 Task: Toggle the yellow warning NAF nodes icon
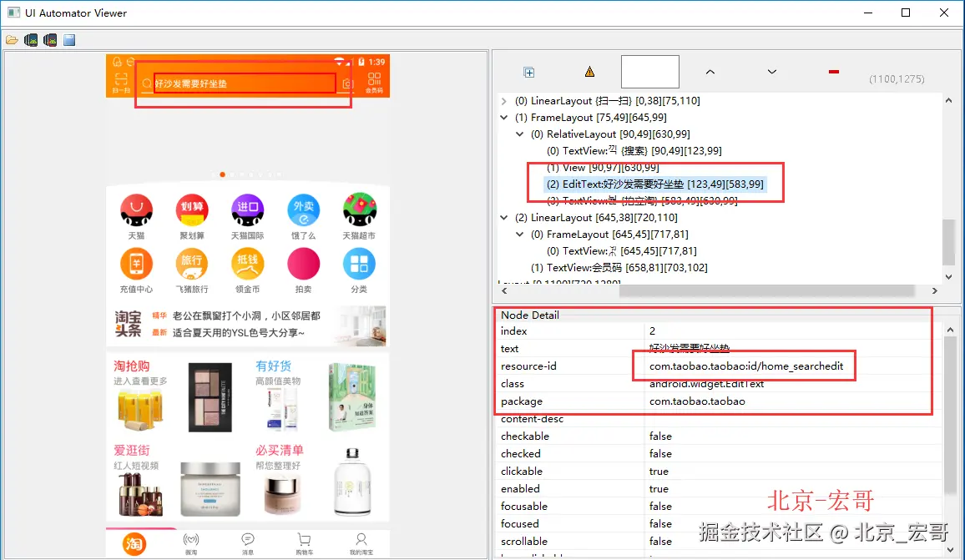[x=589, y=72]
